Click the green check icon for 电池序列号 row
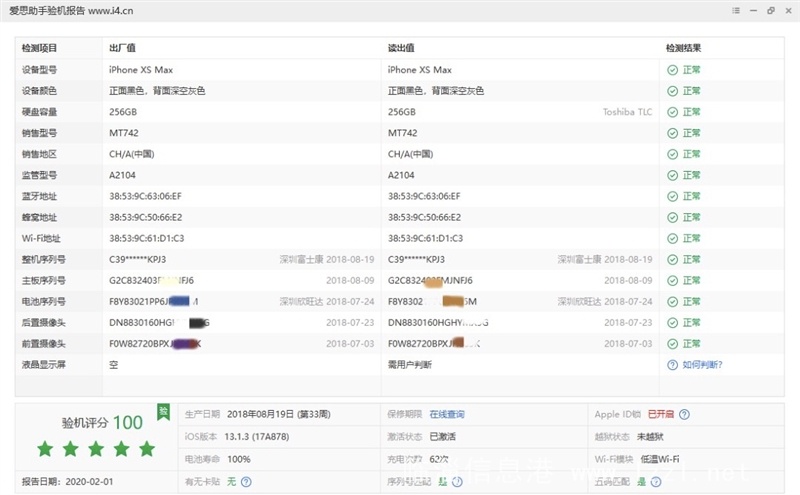The height and width of the screenshot is (495, 800). click(672, 302)
